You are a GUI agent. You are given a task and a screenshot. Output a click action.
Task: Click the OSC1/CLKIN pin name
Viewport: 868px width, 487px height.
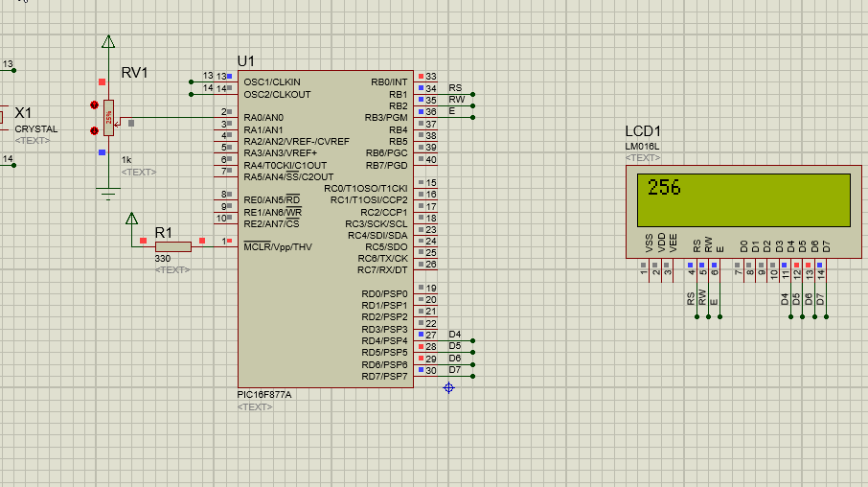point(272,82)
